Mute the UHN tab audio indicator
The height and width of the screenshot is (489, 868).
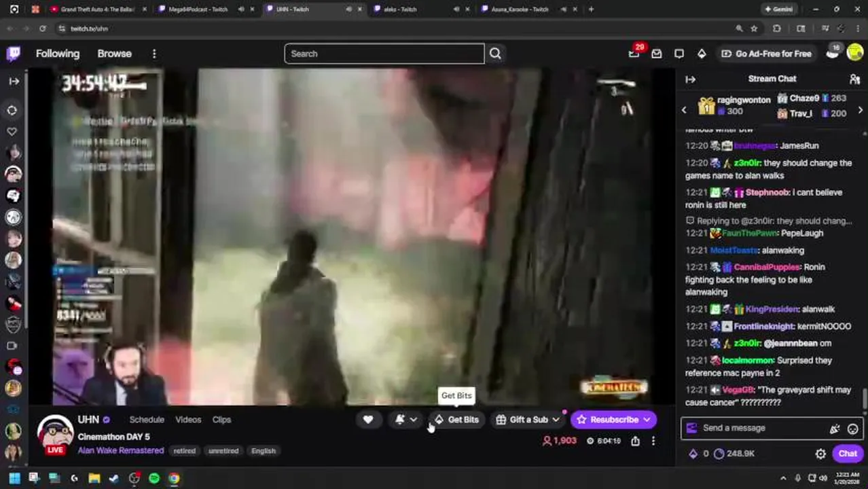(x=349, y=10)
